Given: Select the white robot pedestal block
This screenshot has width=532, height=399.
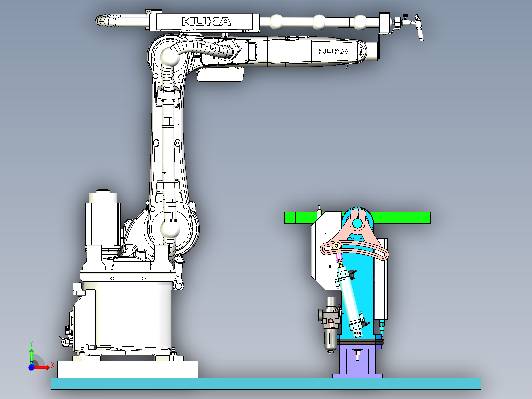Looking at the screenshot, I should tap(127, 369).
